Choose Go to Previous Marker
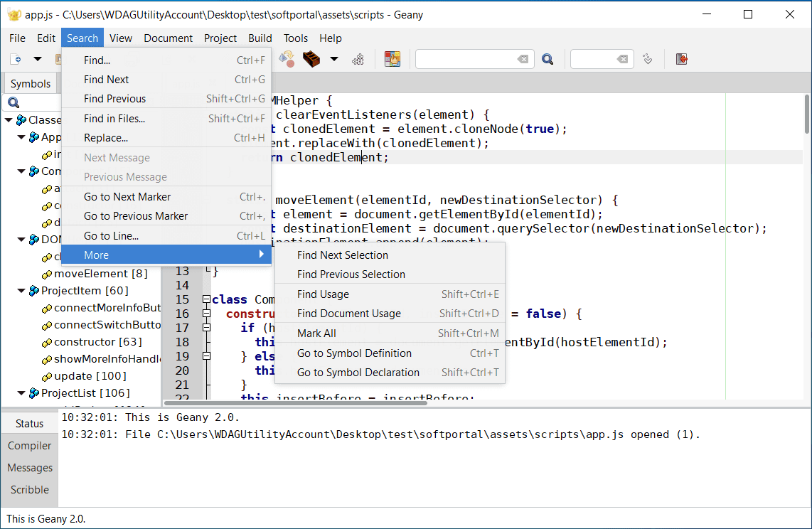This screenshot has height=529, width=812. tap(166, 216)
